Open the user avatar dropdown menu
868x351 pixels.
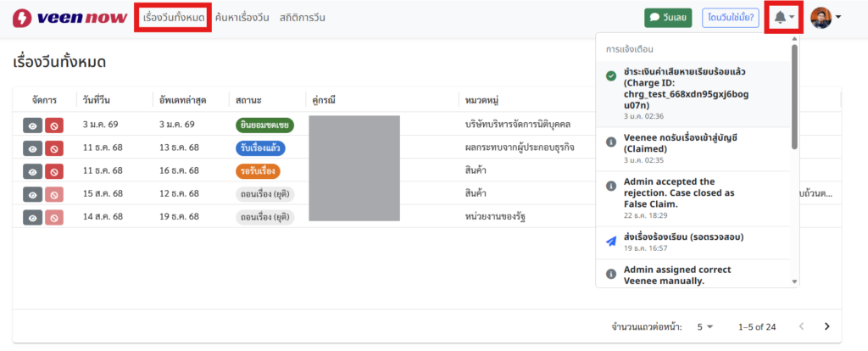[826, 18]
